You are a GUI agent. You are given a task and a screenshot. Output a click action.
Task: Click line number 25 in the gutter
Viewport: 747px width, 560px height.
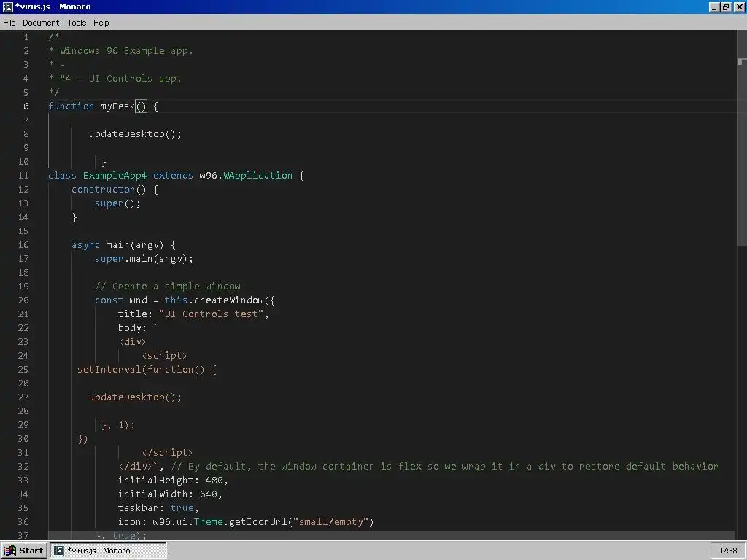(23, 370)
